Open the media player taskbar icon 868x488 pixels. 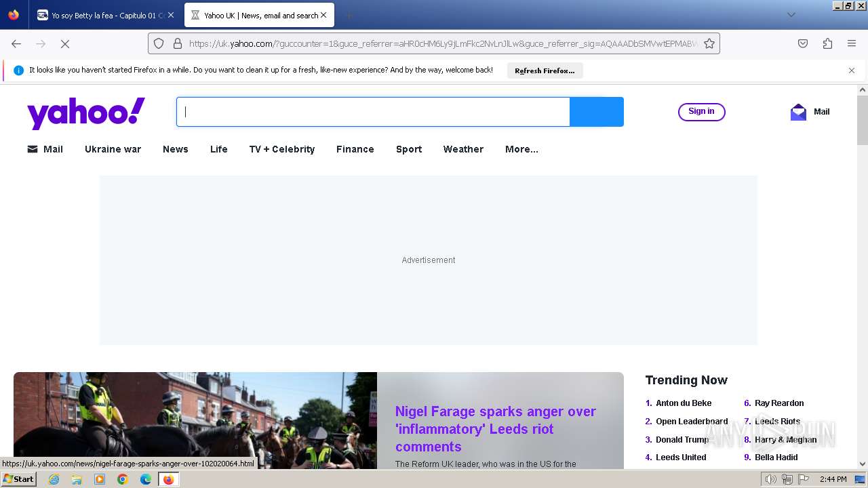click(100, 479)
